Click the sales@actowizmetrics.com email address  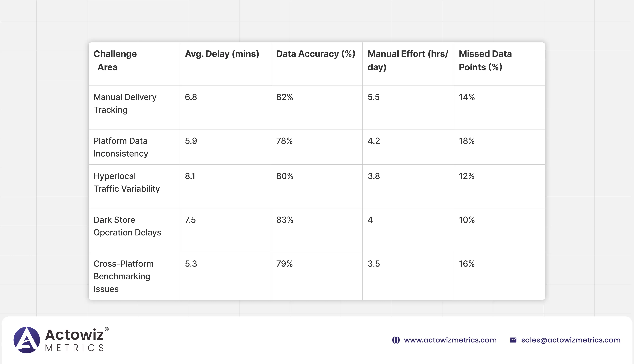(x=571, y=340)
